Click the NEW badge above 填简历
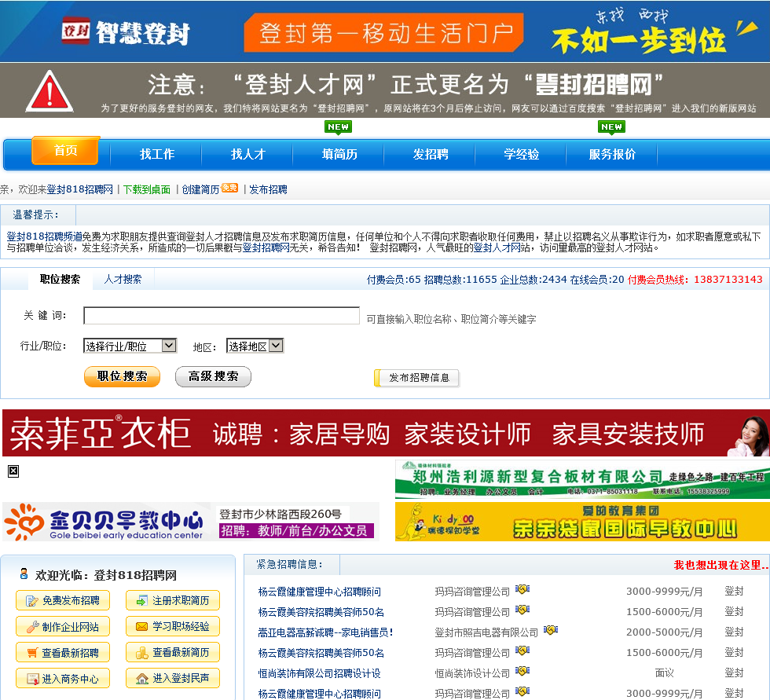The height and width of the screenshot is (700, 770). [x=338, y=126]
